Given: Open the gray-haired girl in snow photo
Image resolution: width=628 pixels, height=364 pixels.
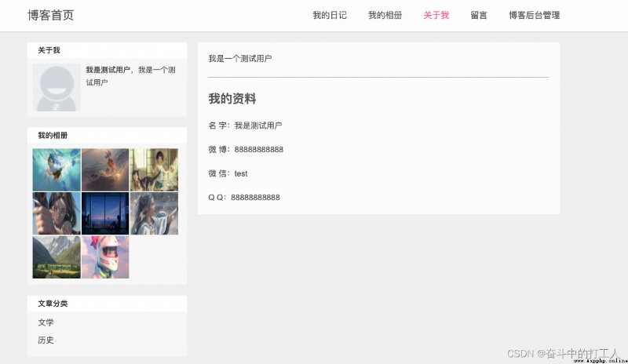Looking at the screenshot, I should (154, 213).
